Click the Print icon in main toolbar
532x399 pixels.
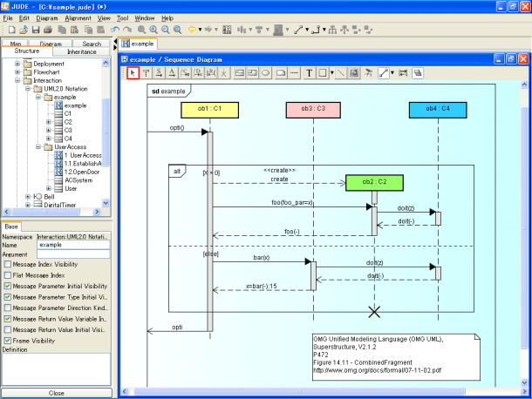point(48,30)
